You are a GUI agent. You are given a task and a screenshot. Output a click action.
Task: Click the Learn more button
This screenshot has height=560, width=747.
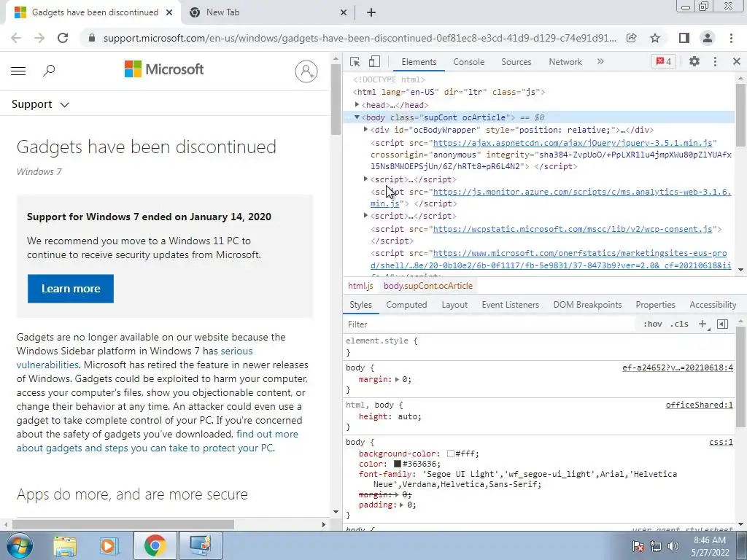[x=71, y=289]
